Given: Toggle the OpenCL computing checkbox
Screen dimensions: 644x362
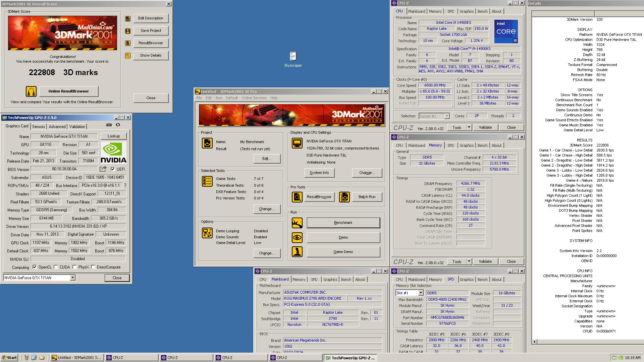Looking at the screenshot, I should coord(35,267).
